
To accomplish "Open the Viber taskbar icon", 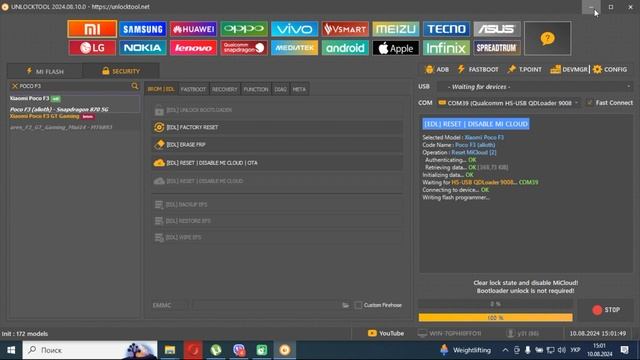I will [239, 350].
